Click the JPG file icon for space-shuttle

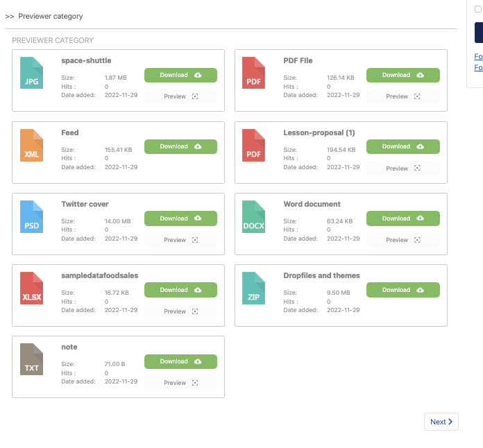[x=32, y=73]
